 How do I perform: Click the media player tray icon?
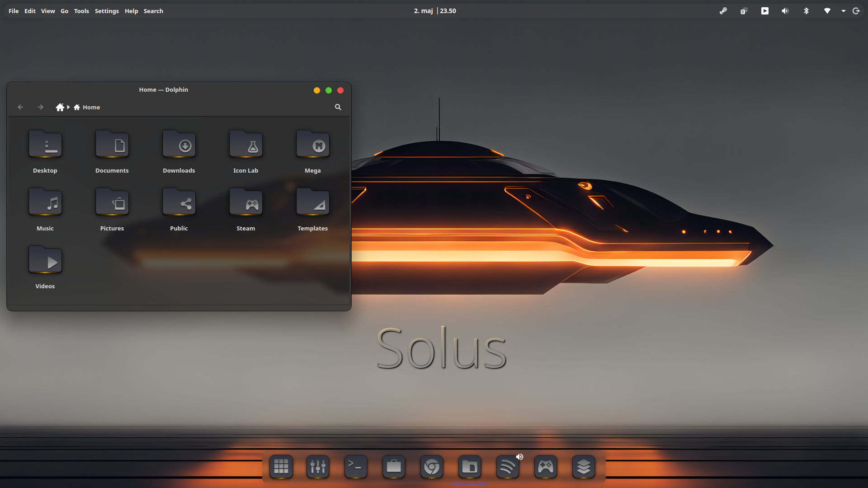click(x=765, y=11)
